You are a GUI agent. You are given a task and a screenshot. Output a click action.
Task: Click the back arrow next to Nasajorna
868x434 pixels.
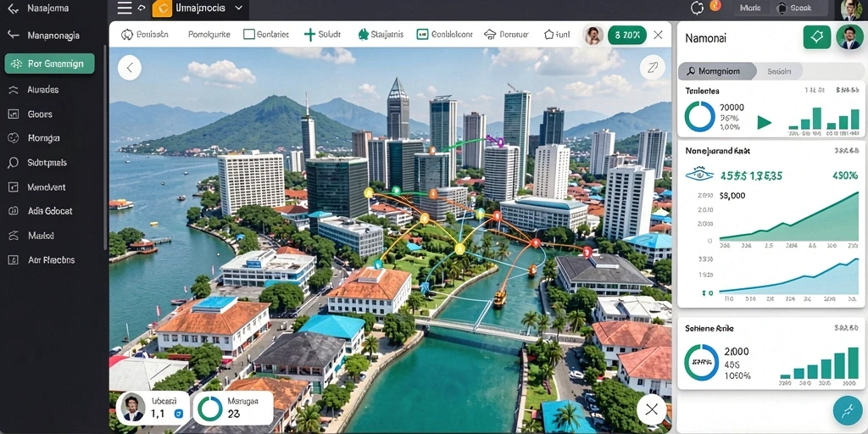[x=13, y=8]
